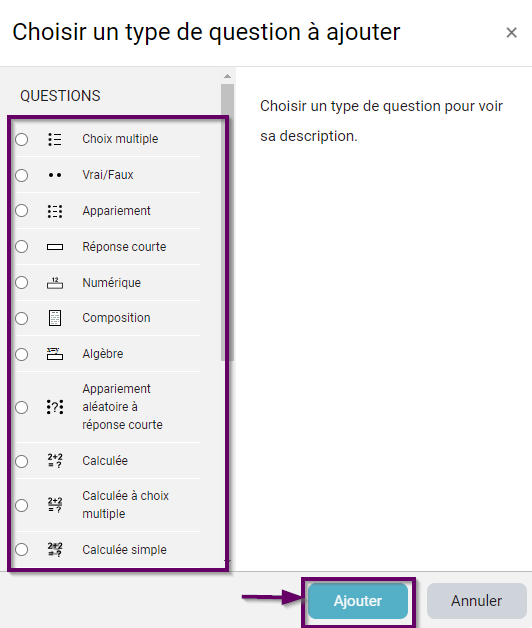This screenshot has width=532, height=628.
Task: Click the Calculée simple icon
Action: click(55, 550)
